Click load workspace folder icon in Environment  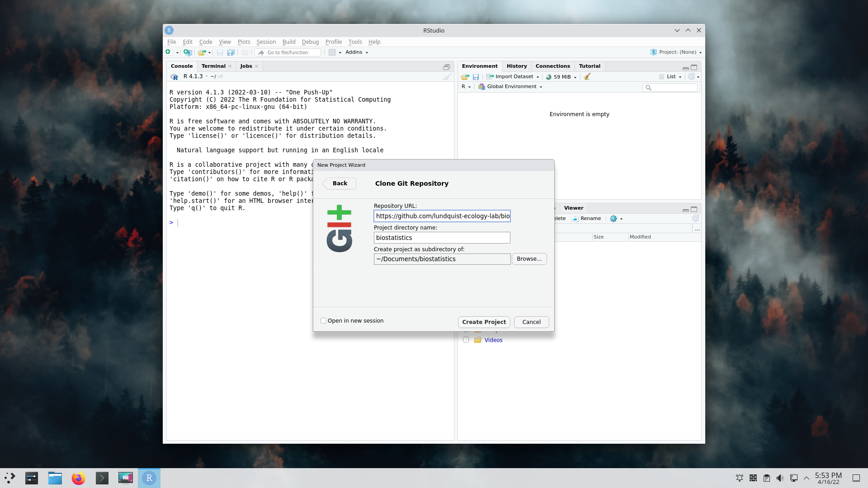pos(465,77)
